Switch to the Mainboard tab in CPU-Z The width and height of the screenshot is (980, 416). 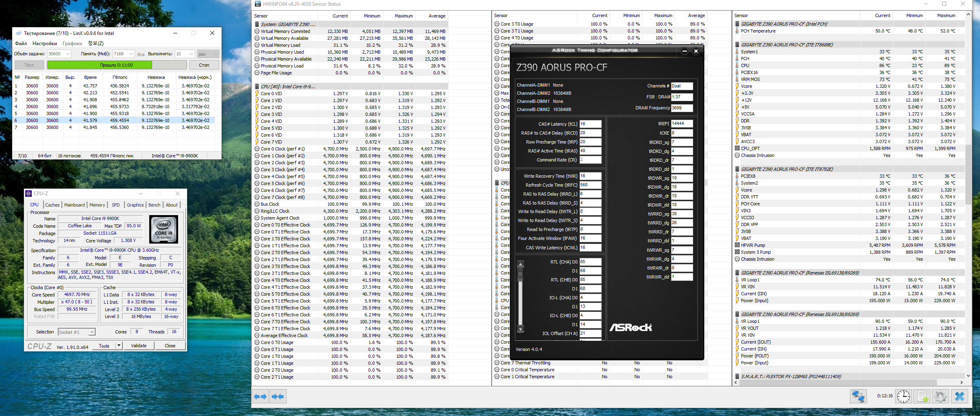tap(74, 205)
